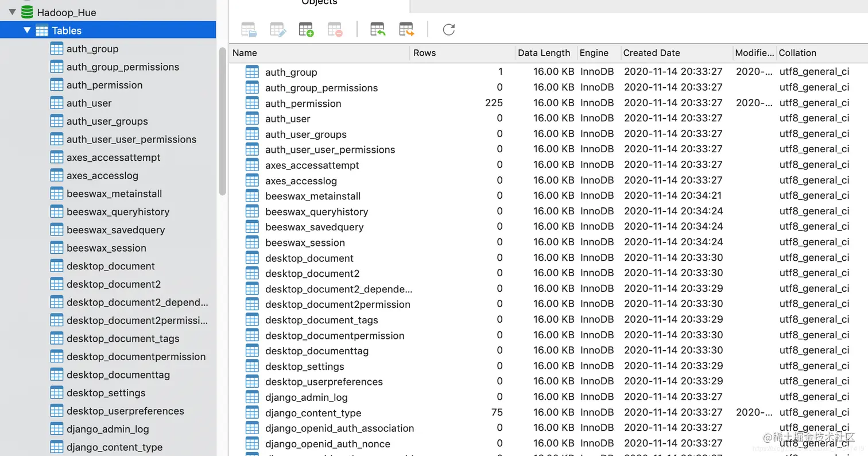The image size is (868, 456).
Task: Click the Open Table toolbar icon
Action: (x=249, y=29)
